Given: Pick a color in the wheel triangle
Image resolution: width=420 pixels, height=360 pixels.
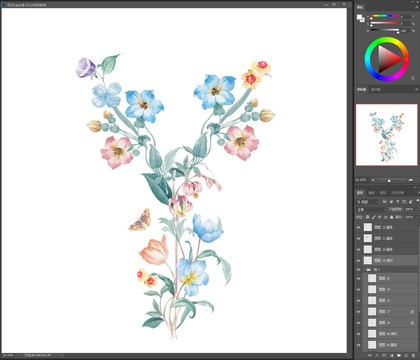Looking at the screenshot, I should point(387,59).
